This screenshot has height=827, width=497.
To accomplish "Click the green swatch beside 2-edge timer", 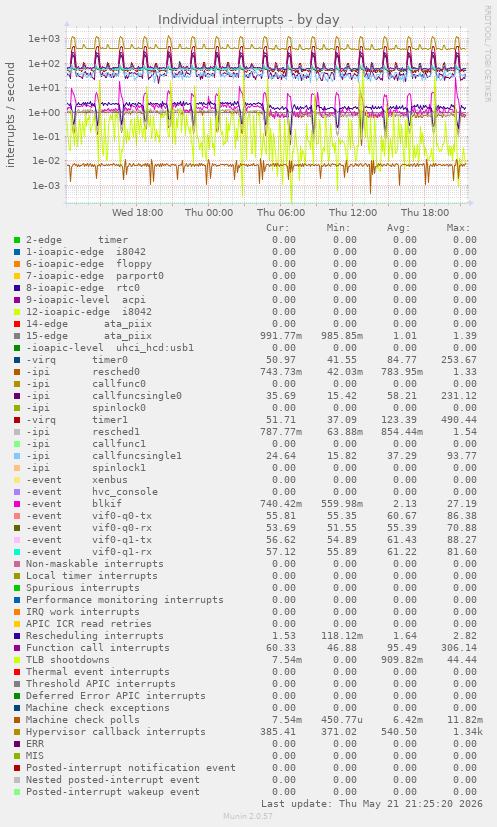I will point(17,240).
